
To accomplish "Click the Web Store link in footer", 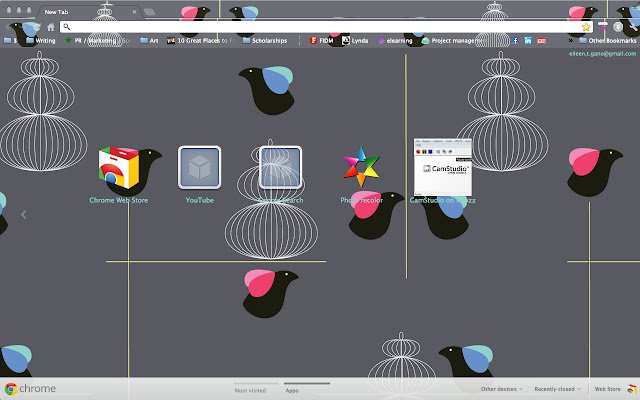I will tap(607, 389).
